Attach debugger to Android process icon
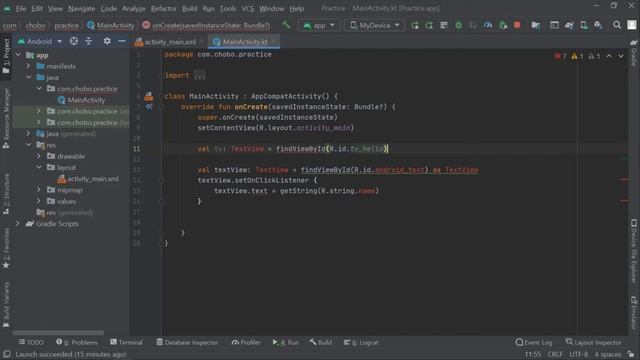This screenshot has width=640, height=360. (503, 25)
